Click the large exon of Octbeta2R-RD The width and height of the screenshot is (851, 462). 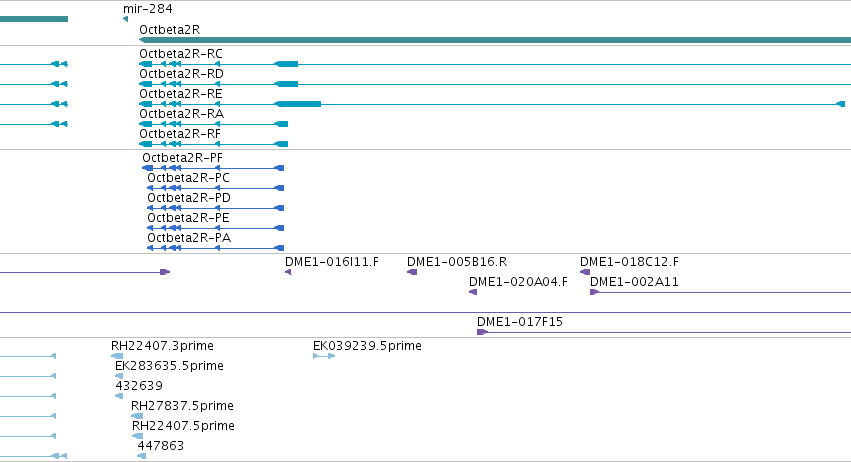(287, 84)
